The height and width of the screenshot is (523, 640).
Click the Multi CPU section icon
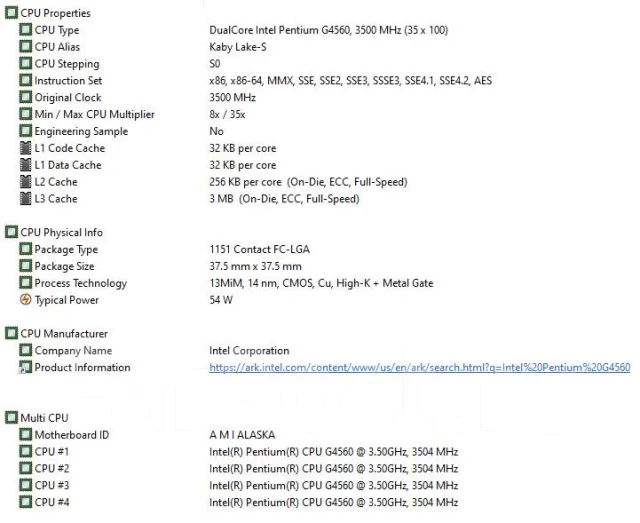point(11,418)
